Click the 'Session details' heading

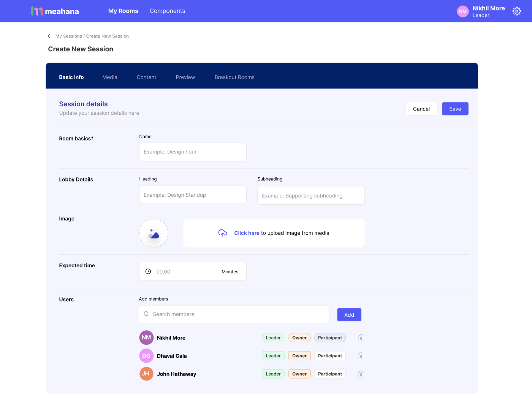83,104
